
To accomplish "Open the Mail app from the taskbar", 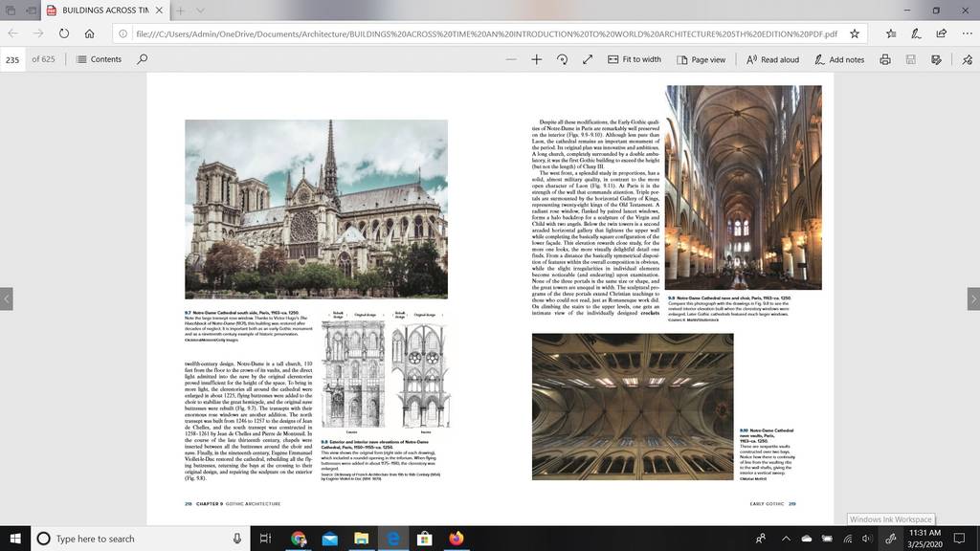I will [330, 539].
